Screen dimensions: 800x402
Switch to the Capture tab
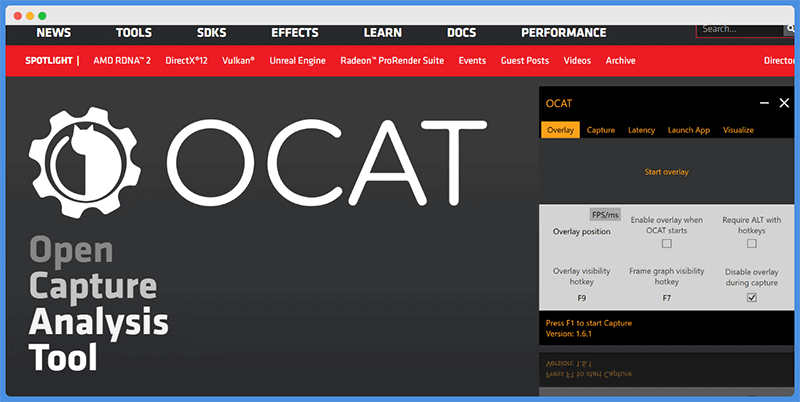(x=601, y=130)
